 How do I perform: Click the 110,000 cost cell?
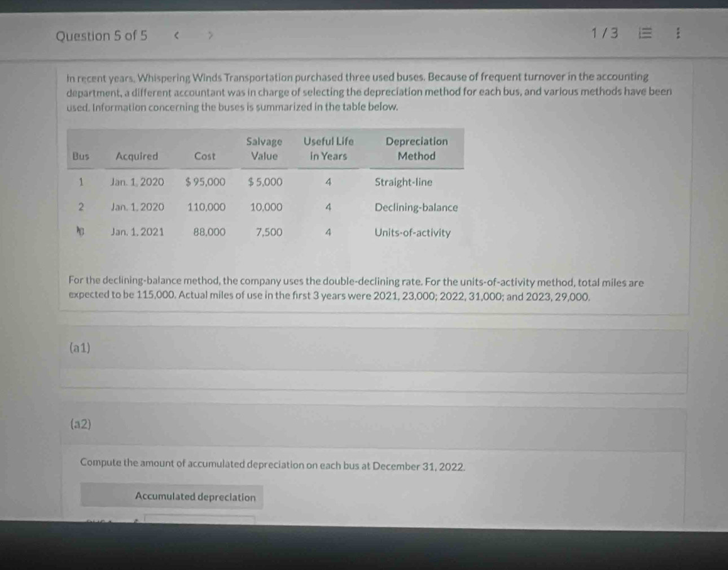206,207
